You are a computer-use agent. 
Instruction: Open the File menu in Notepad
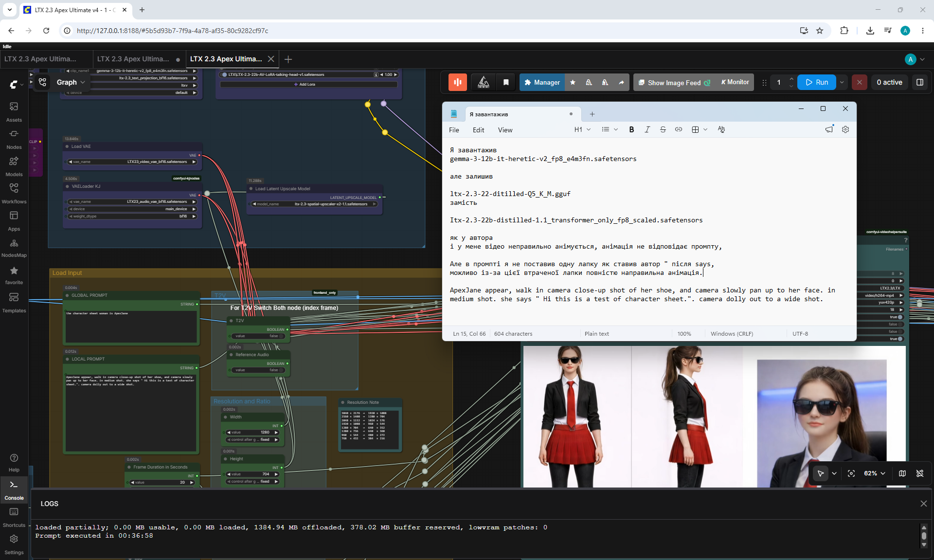click(454, 130)
